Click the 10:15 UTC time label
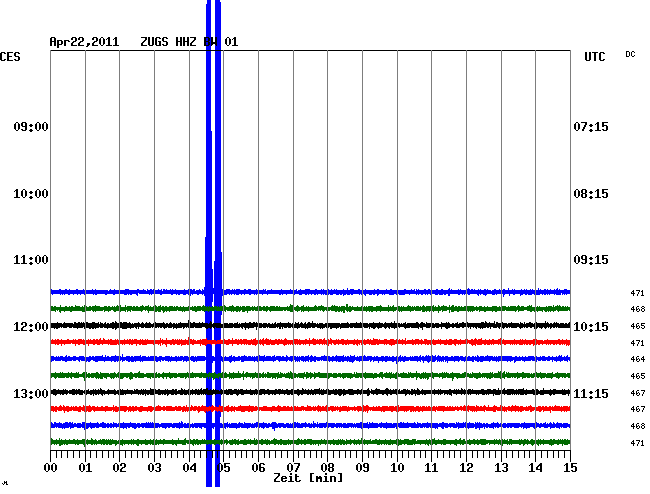 pyautogui.click(x=591, y=327)
